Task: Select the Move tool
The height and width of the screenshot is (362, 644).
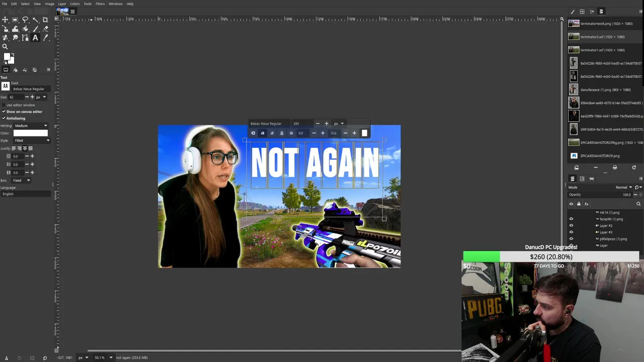Action: coord(5,20)
